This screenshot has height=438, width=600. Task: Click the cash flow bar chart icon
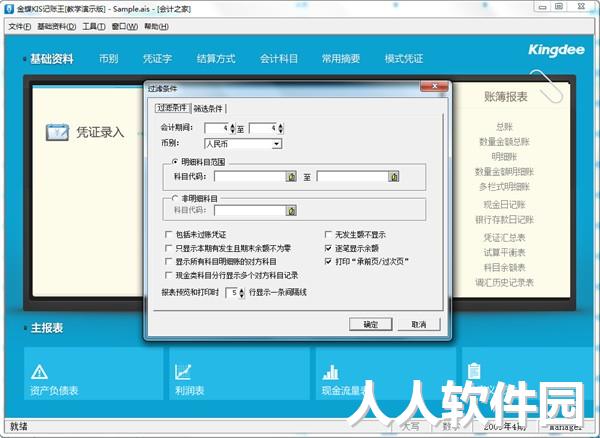click(330, 372)
